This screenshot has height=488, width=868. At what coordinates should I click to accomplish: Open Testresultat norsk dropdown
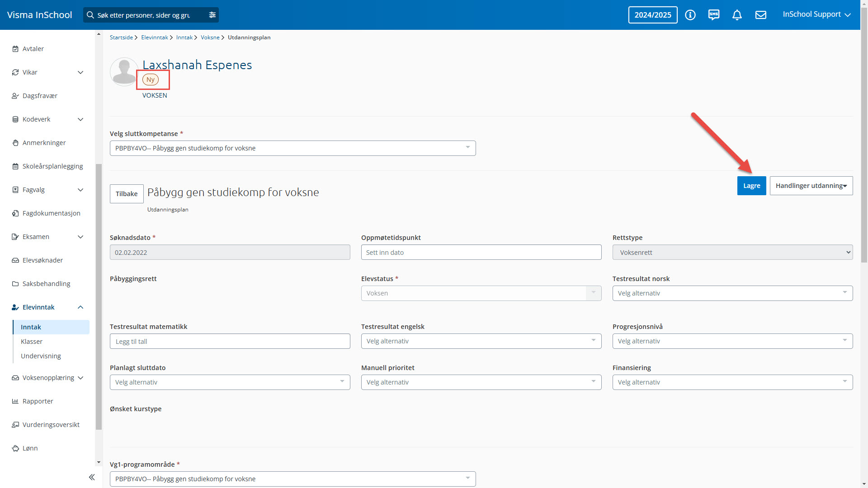coord(732,293)
